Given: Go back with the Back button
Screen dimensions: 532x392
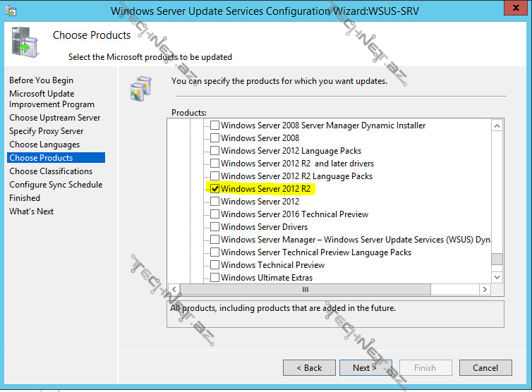Looking at the screenshot, I should (309, 367).
